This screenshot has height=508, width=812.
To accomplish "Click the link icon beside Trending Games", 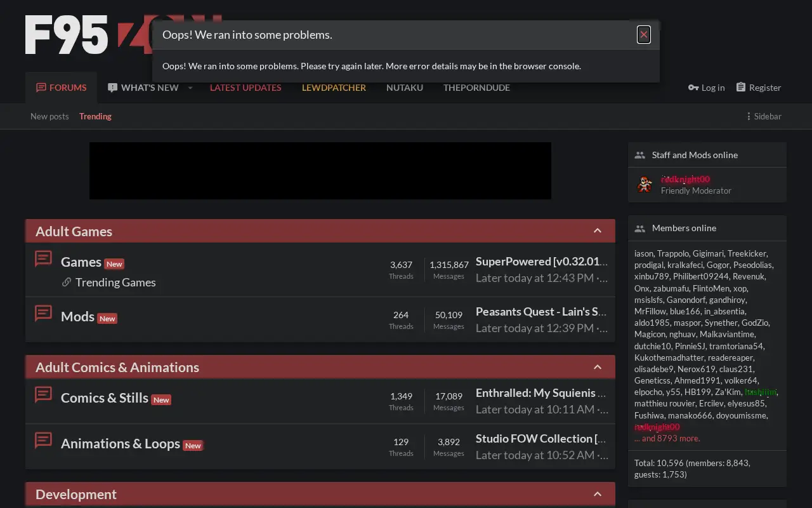I will click(67, 282).
